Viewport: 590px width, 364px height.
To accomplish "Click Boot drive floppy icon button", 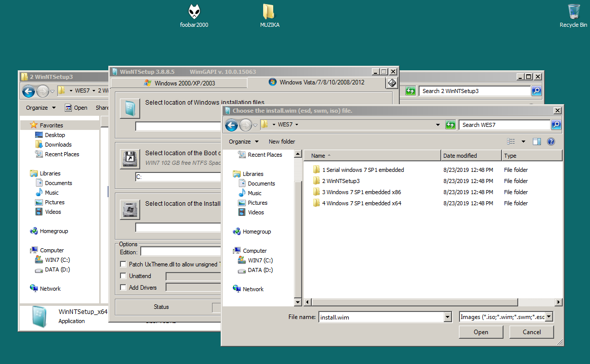I will point(130,159).
